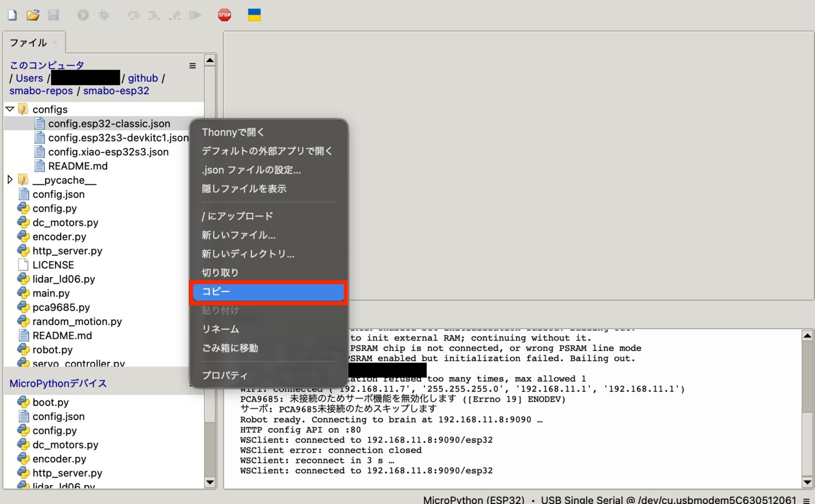Collapse the configs folder triangle
Viewport: 815px width, 504px height.
pyautogui.click(x=10, y=109)
